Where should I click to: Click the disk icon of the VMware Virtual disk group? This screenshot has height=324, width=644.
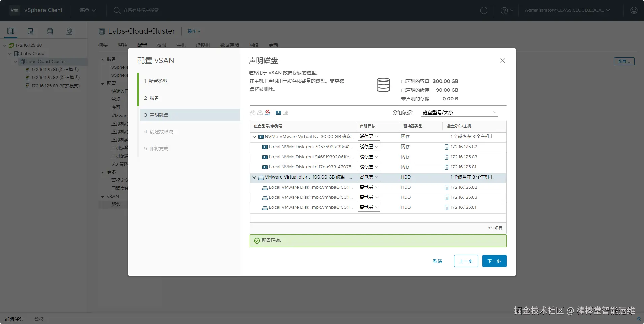click(261, 177)
